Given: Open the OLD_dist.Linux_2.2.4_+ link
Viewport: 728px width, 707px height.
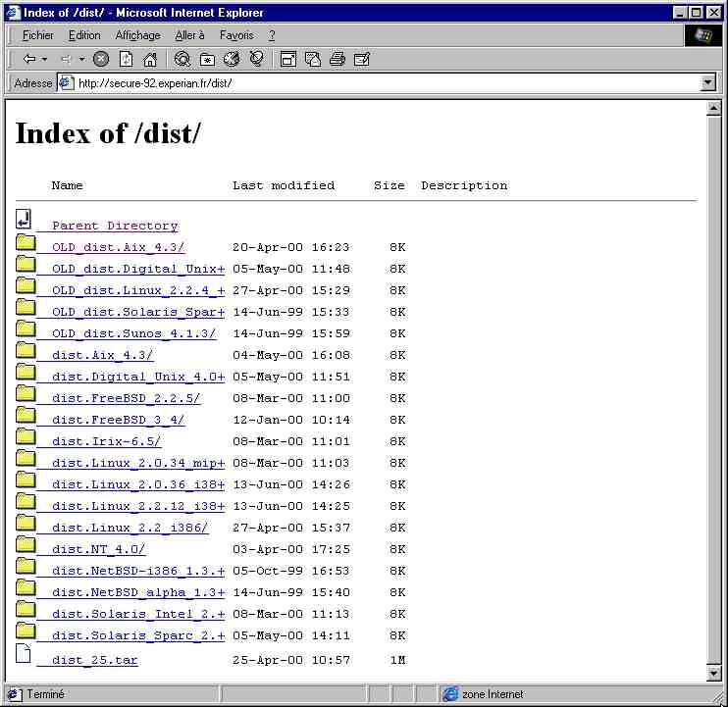Looking at the screenshot, I should point(138,290).
